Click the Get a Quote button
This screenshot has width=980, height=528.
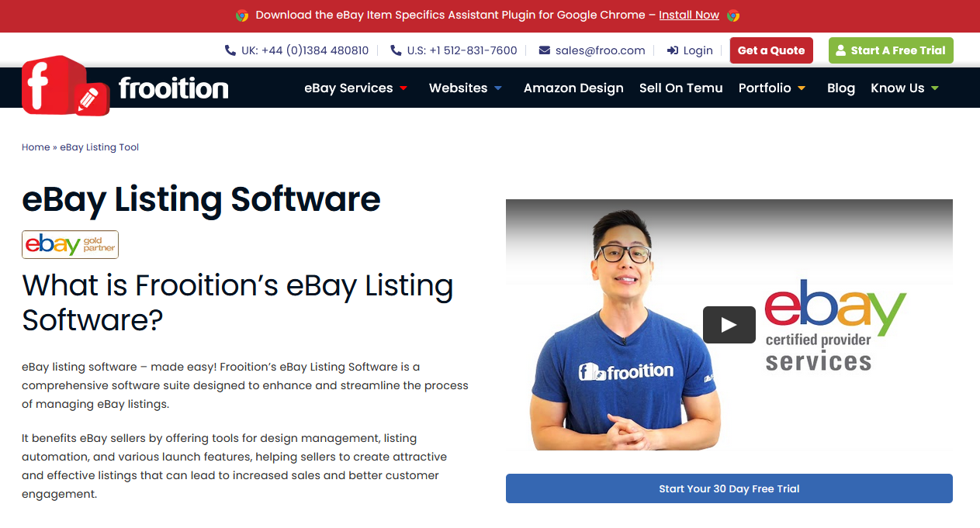[771, 50]
